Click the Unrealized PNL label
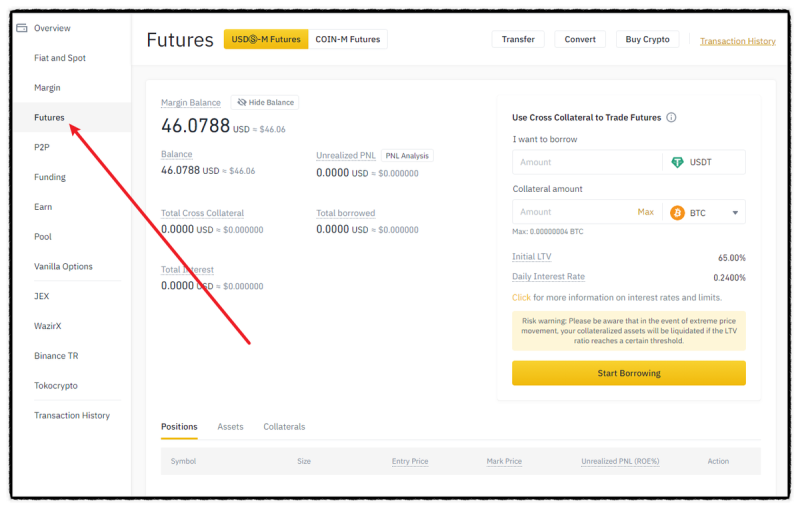This screenshot has height=509, width=800. [345, 156]
